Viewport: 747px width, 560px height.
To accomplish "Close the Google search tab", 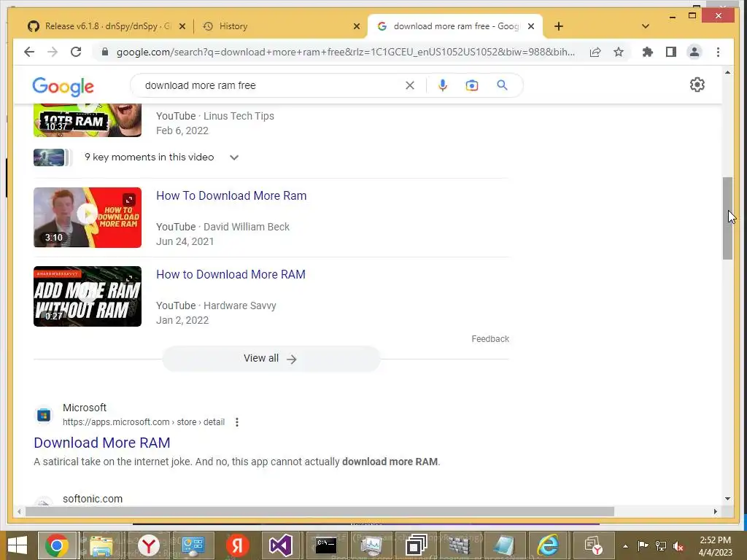I will (x=531, y=27).
